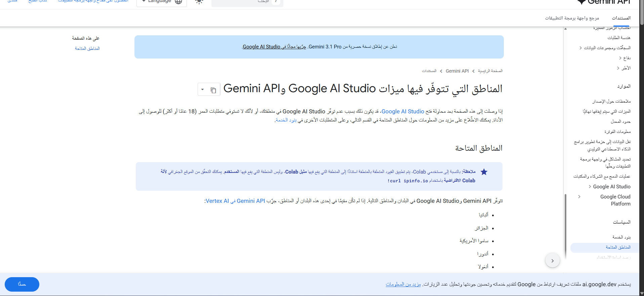The image size is (644, 296).
Task: Expand the Google AI Studio sidebar item
Action: point(590,187)
